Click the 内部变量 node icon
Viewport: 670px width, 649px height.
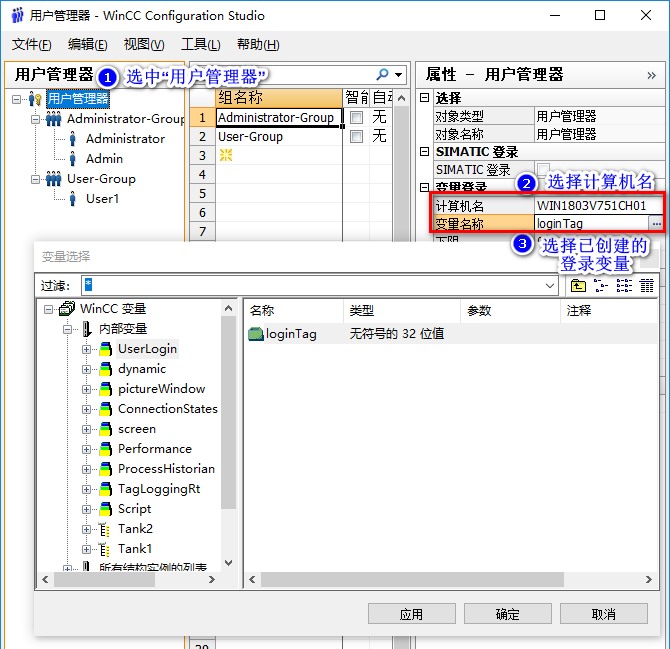point(87,329)
